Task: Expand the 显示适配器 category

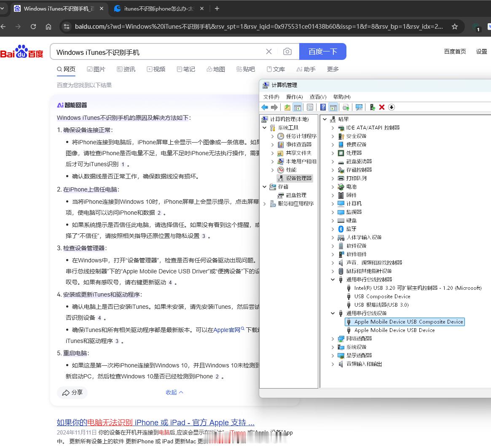Action: pos(333,356)
